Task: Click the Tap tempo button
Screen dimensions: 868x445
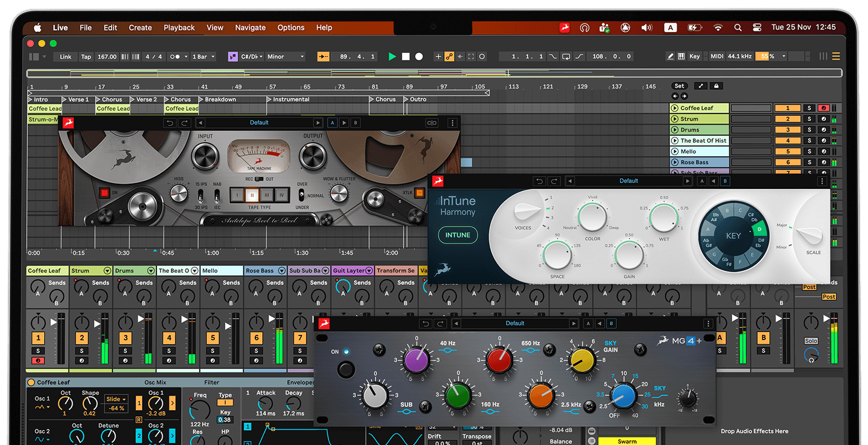Action: tap(86, 56)
